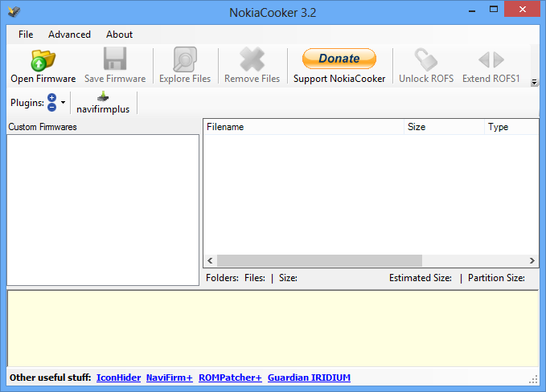This screenshot has width=546, height=392.
Task: Sort by the Size column header
Action: pos(444,127)
